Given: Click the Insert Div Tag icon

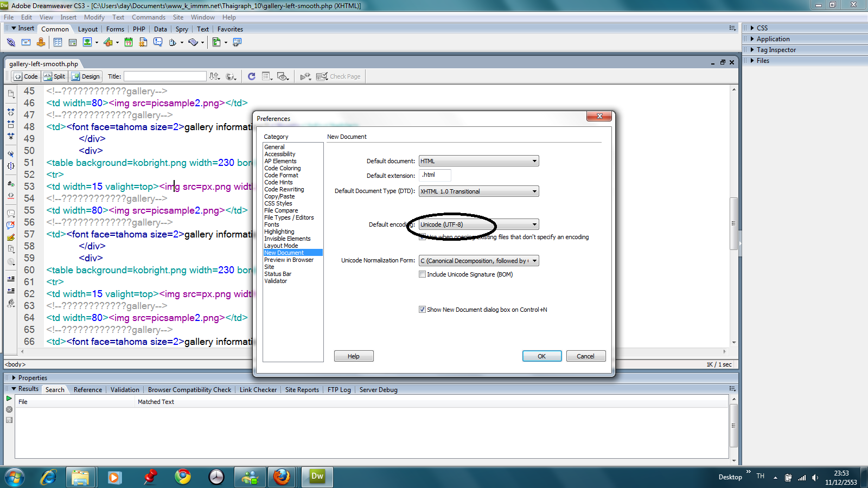Looking at the screenshot, I should pyautogui.click(x=72, y=42).
